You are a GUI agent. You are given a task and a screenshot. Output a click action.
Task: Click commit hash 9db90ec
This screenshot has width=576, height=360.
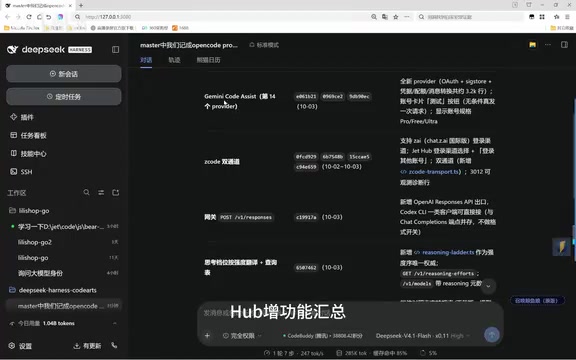coord(359,97)
